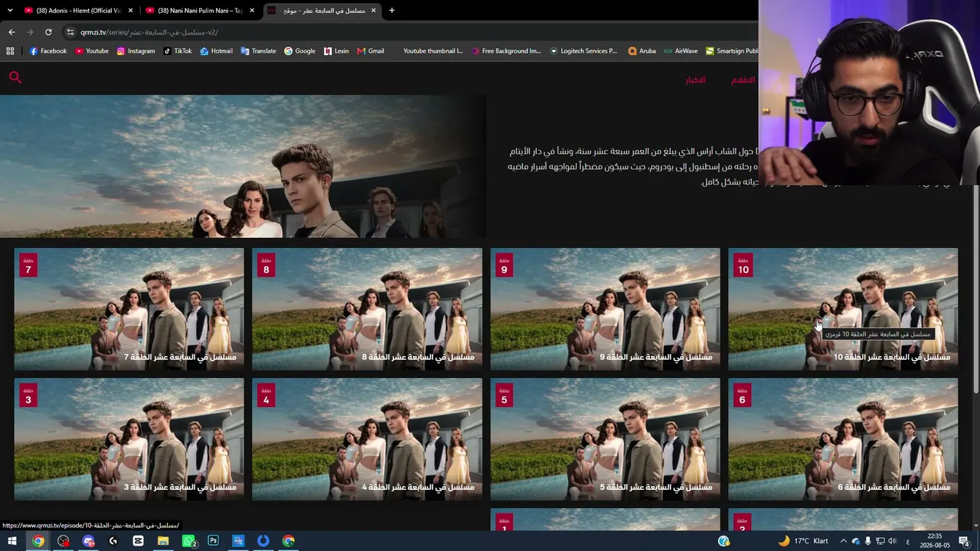Open WhatsApp from the taskbar
This screenshot has height=551, width=980.
(x=188, y=541)
